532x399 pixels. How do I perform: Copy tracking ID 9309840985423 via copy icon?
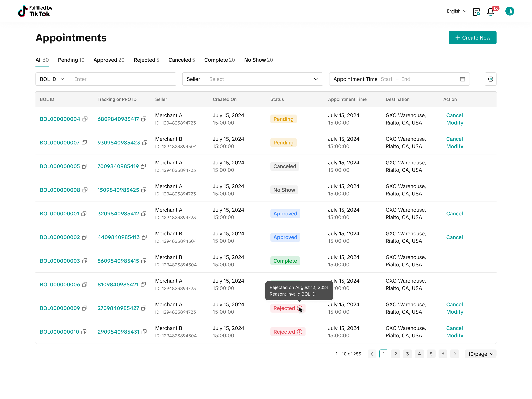(x=145, y=143)
